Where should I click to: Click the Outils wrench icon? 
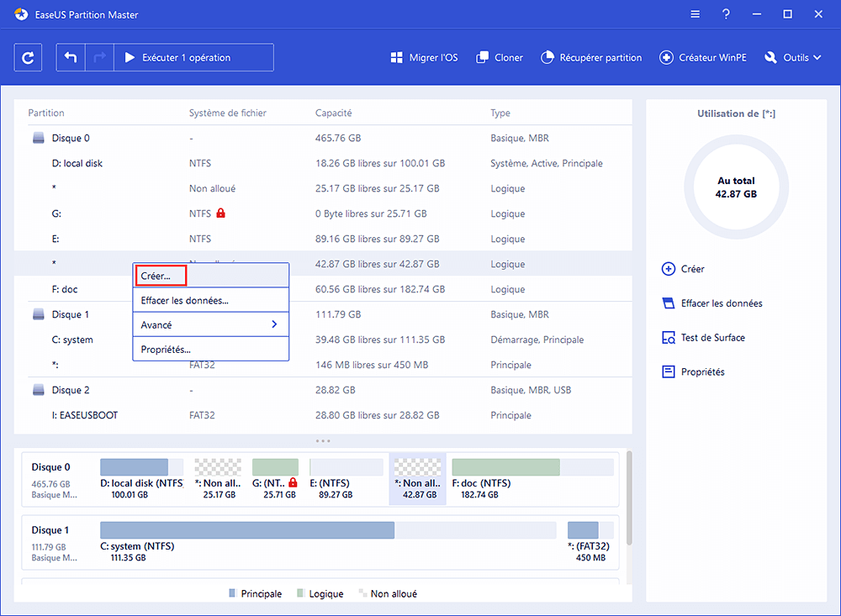point(770,57)
